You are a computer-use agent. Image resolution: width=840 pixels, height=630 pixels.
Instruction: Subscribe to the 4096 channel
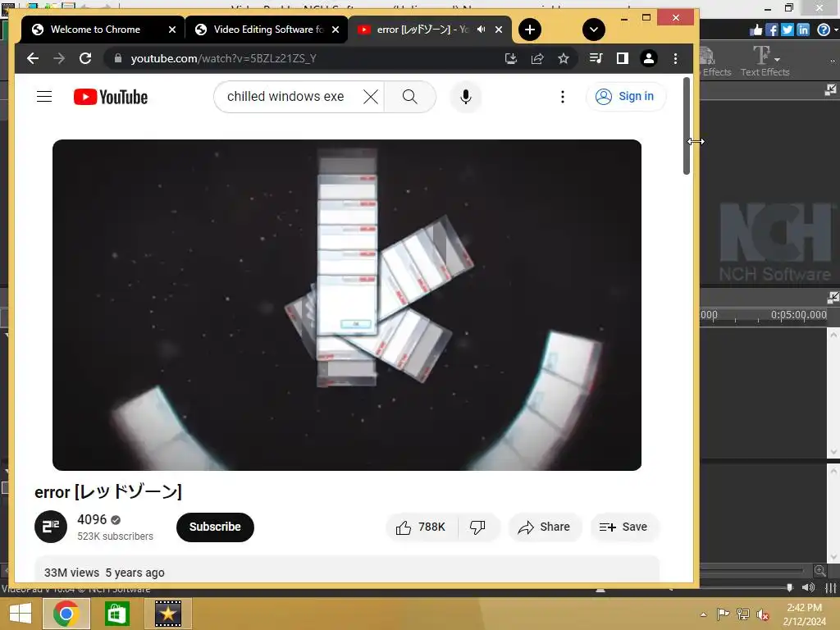pyautogui.click(x=215, y=527)
